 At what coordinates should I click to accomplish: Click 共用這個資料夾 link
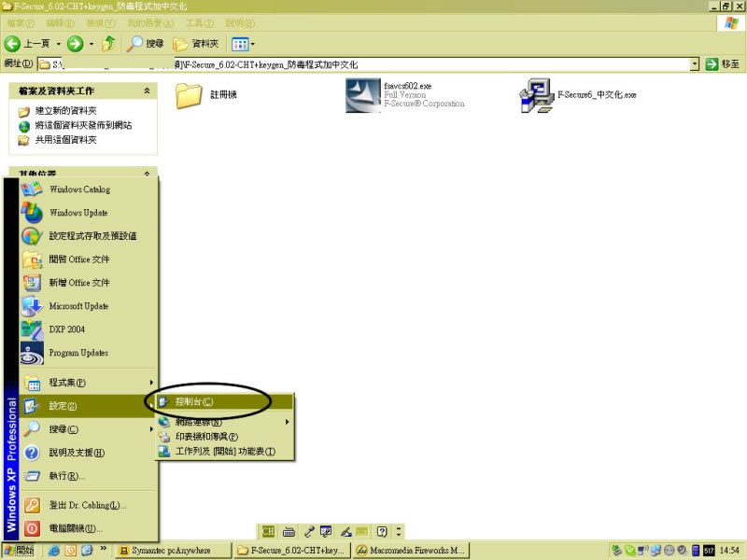65,139
